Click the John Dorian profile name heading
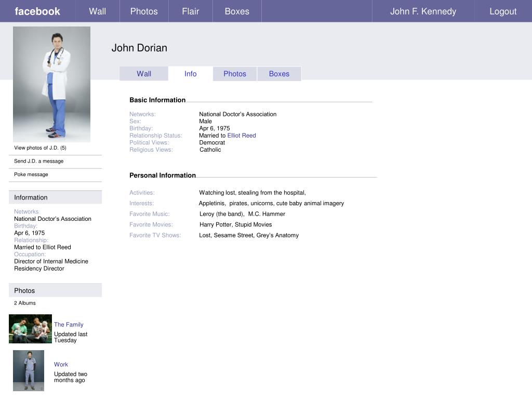 pos(139,48)
